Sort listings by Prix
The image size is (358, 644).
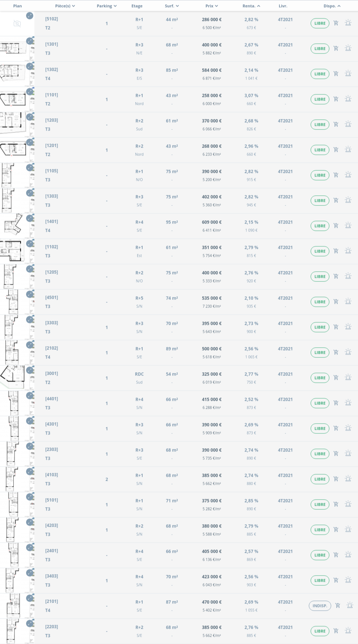[x=212, y=6]
